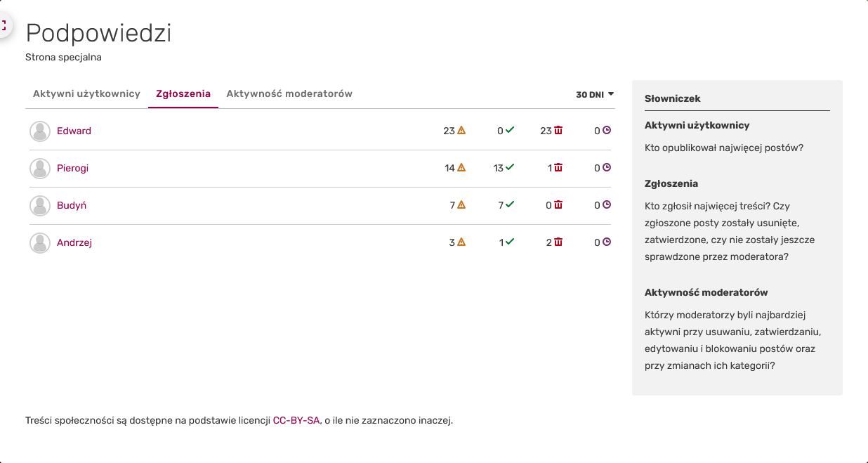Open Aktywność moderatorów tab

click(289, 93)
